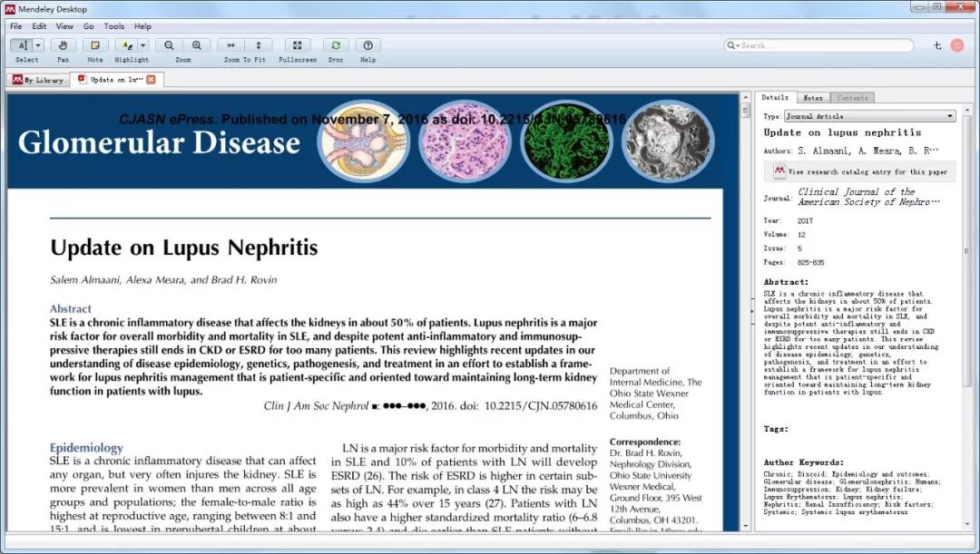Fit page to height with vertical arrows
Viewport: 980px width, 554px height.
(258, 45)
